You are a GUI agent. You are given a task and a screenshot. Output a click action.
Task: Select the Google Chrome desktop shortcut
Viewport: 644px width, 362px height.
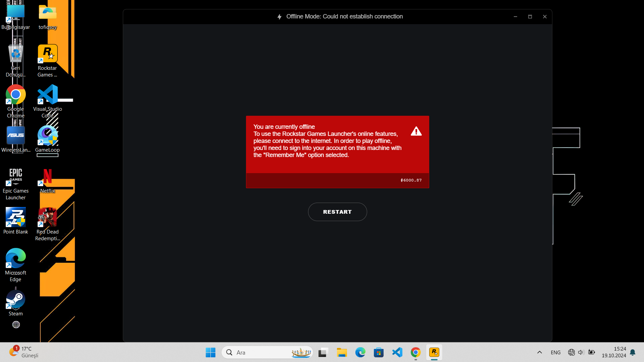click(15, 101)
